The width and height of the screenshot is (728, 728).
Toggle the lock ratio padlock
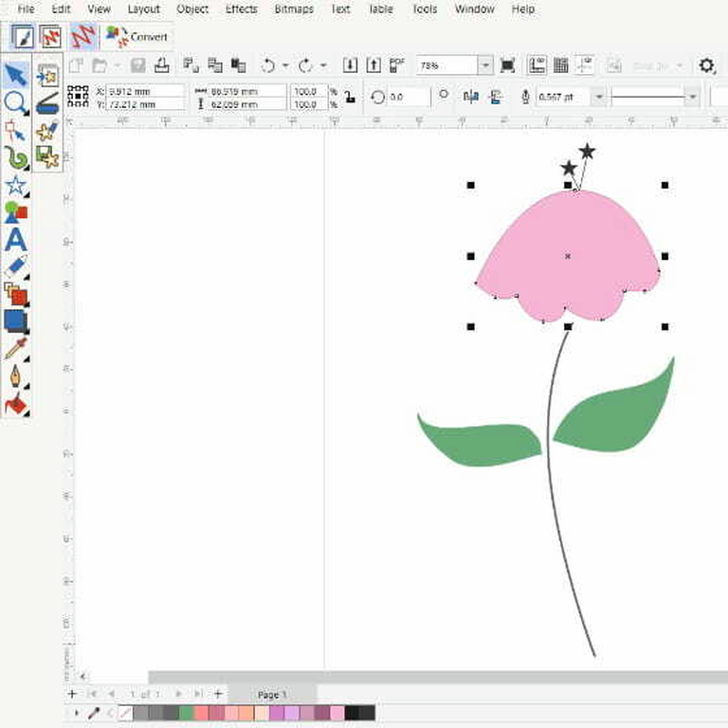(350, 97)
